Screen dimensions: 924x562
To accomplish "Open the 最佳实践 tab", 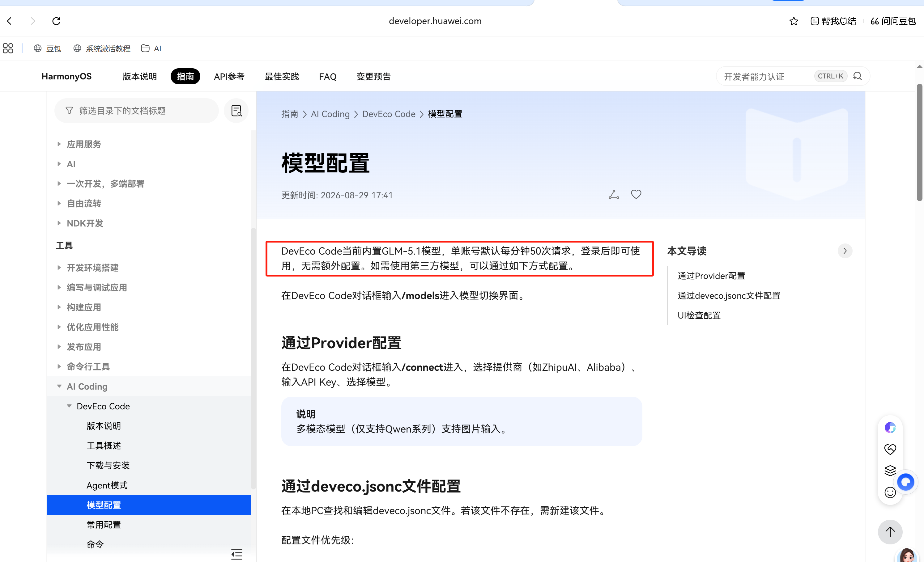I will click(x=282, y=76).
